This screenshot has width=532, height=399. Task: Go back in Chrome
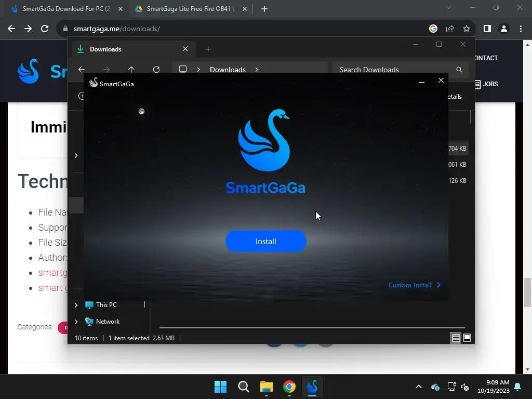[x=11, y=29]
